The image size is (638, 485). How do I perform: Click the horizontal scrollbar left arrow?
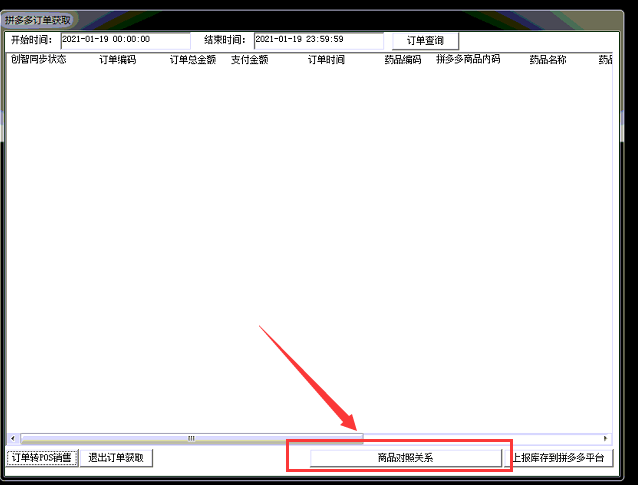[x=13, y=439]
